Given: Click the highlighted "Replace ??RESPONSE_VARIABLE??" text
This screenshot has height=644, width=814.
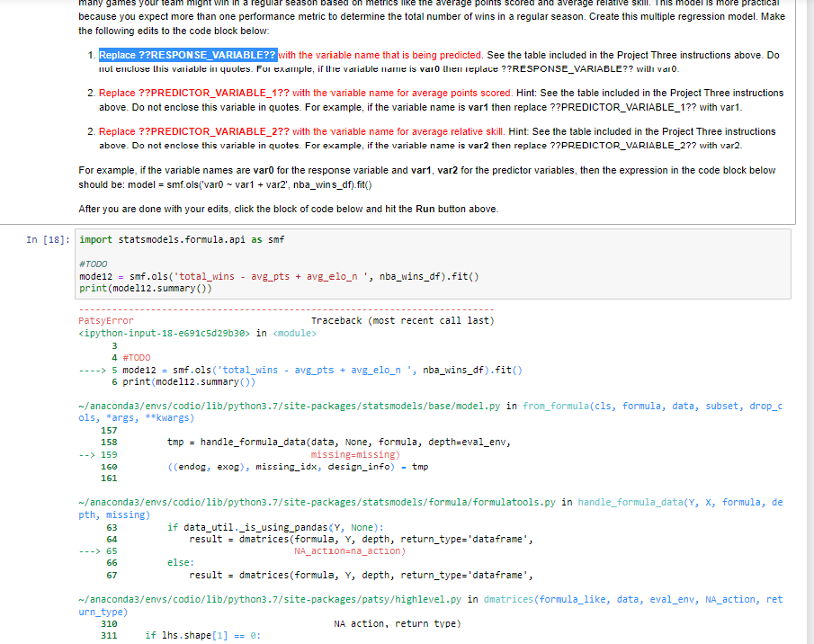Looking at the screenshot, I should coord(188,55).
